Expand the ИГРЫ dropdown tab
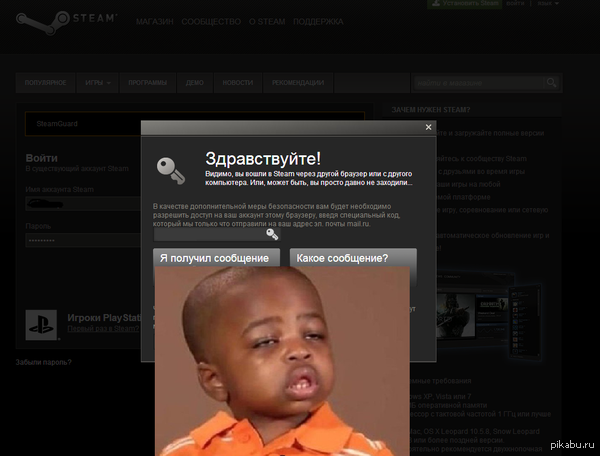This screenshot has height=456, width=600. (98, 83)
